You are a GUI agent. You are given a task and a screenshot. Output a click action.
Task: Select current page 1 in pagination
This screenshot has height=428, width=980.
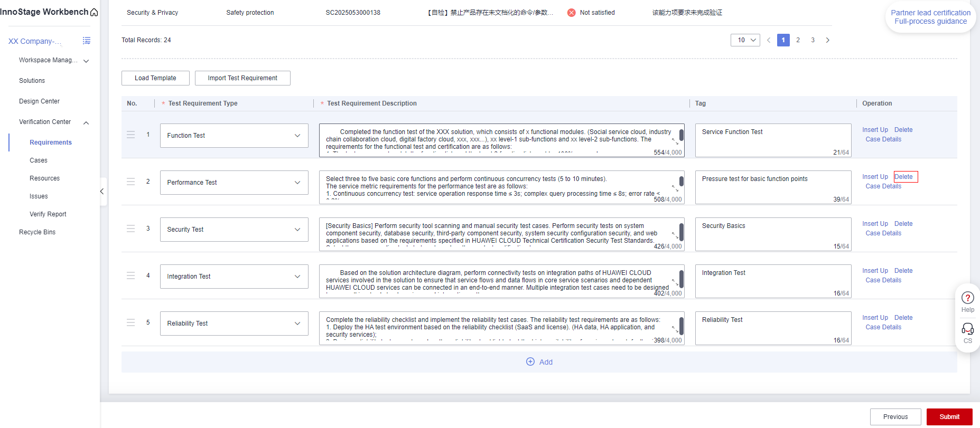point(783,40)
